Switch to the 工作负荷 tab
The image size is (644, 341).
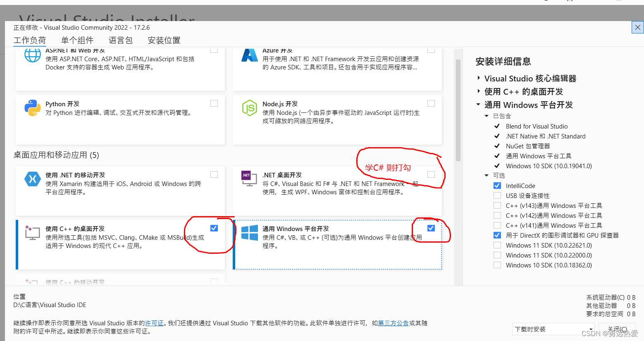[30, 40]
